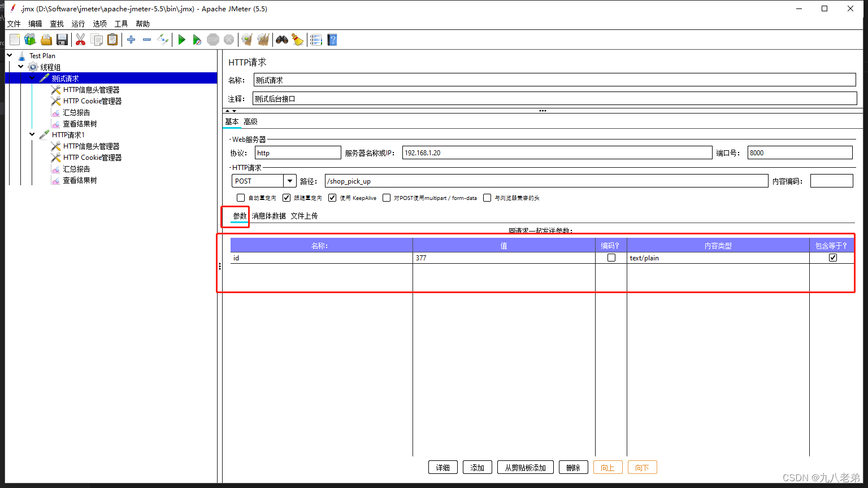This screenshot has height=488, width=868.
Task: Clear results with single broom-gear icon
Action: pos(247,40)
